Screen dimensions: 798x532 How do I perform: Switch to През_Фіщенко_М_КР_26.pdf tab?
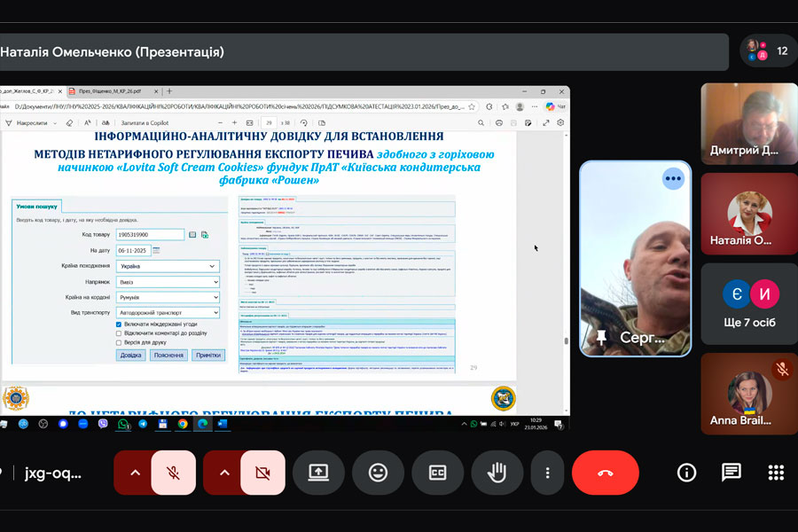[110, 91]
